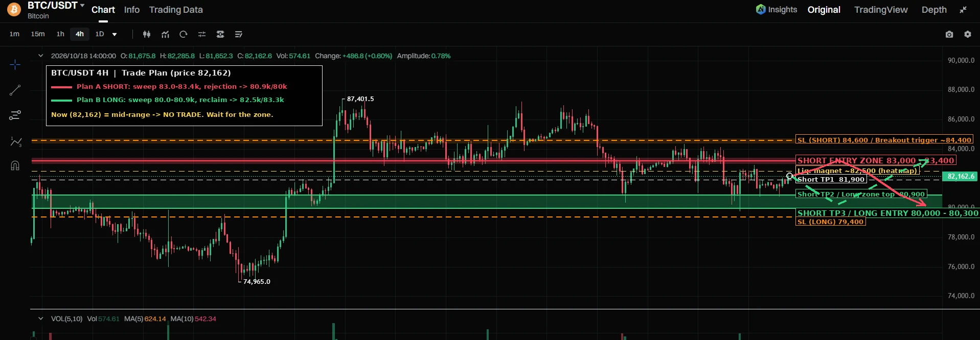
Task: Open the horizontal ray/parallel lines tool
Action: tap(15, 115)
